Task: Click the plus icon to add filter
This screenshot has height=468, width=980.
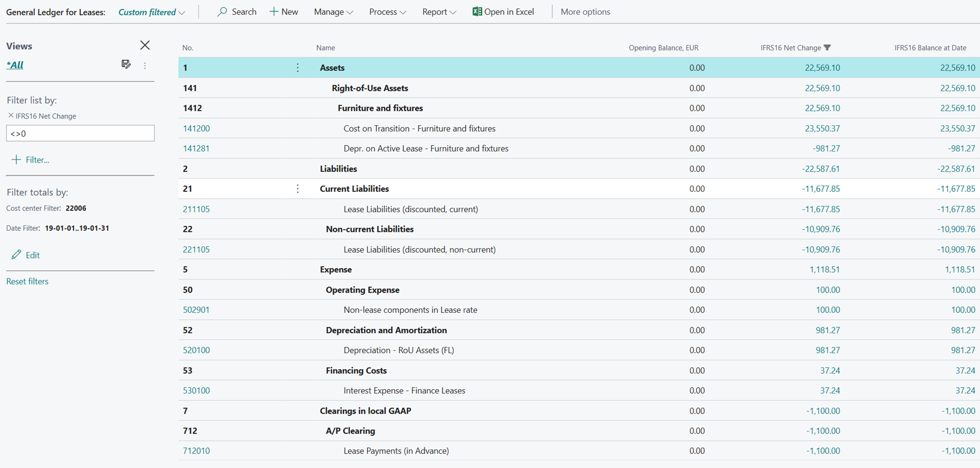Action: 16,159
